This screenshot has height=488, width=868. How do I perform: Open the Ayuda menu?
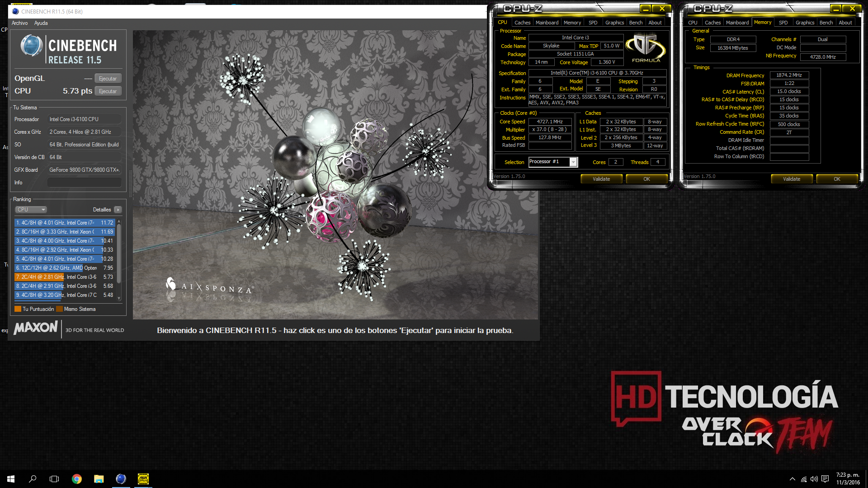coord(41,23)
